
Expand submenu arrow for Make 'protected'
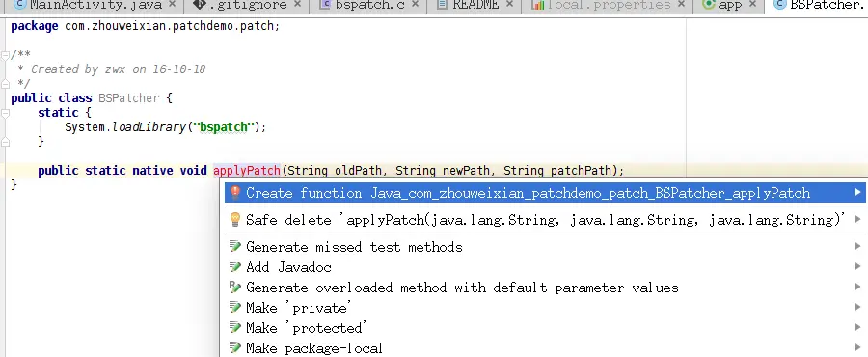(x=858, y=328)
